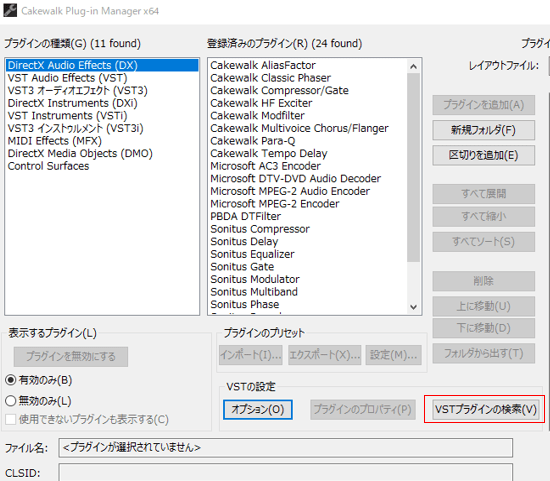Select Cakewalk Modfilter plugin

click(x=308, y=116)
